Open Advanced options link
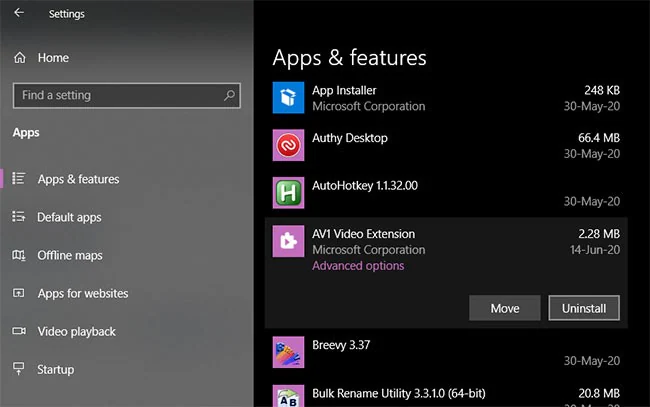650x407 pixels. [358, 266]
